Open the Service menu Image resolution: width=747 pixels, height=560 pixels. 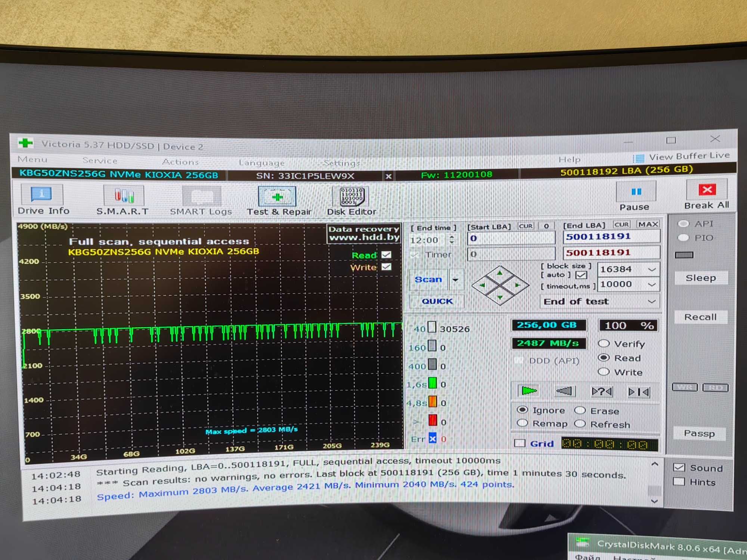point(100,161)
